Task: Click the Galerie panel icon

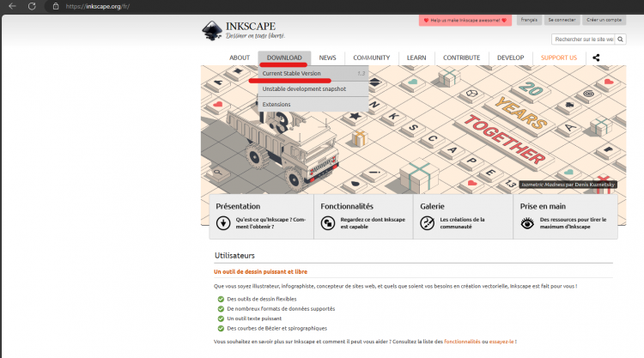Action: 428,223
